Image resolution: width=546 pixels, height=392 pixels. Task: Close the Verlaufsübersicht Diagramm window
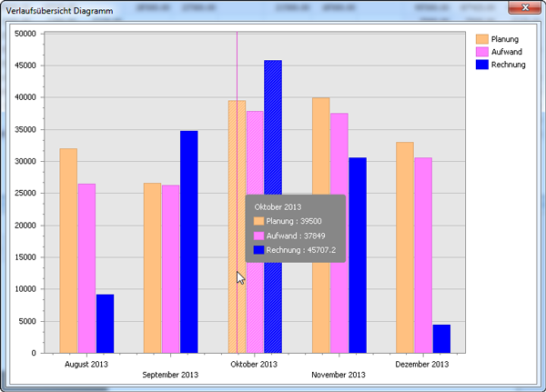coord(525,7)
